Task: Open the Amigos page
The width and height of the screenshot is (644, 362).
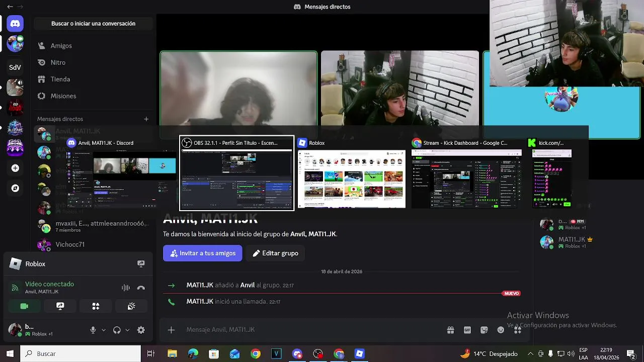Action: [93, 46]
